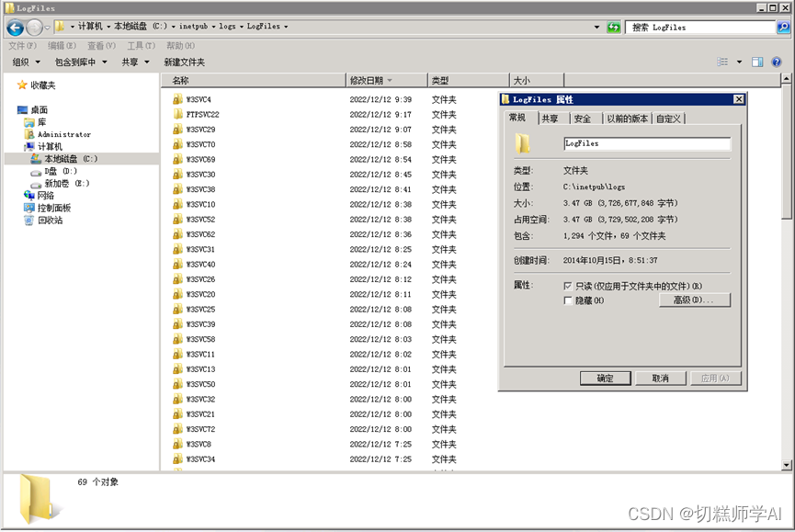The height and width of the screenshot is (532, 795).
Task: Click the W3SVC52 folder icon
Action: click(177, 219)
